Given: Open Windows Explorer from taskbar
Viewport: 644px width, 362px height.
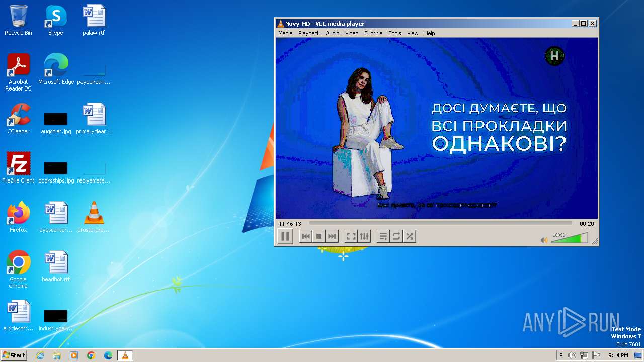Looking at the screenshot, I should [x=57, y=355].
